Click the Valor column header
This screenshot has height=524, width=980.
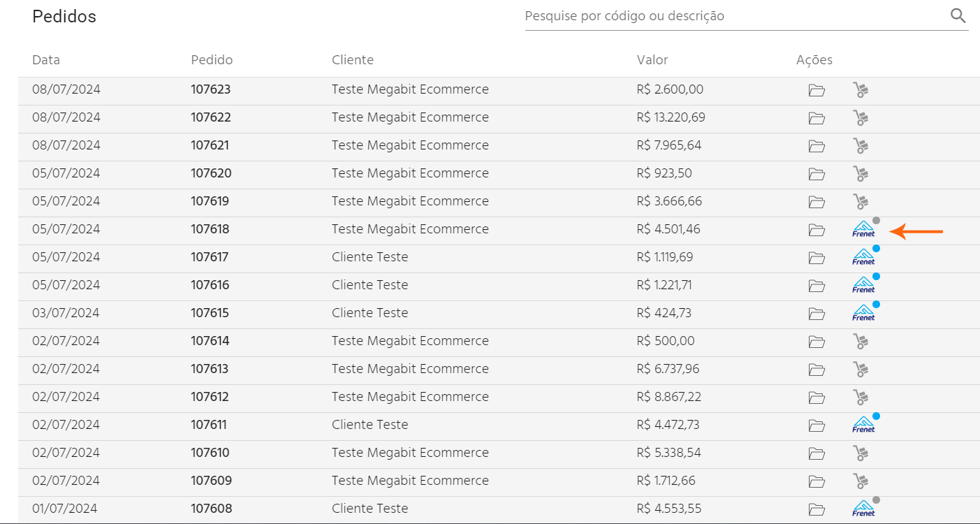click(x=652, y=60)
